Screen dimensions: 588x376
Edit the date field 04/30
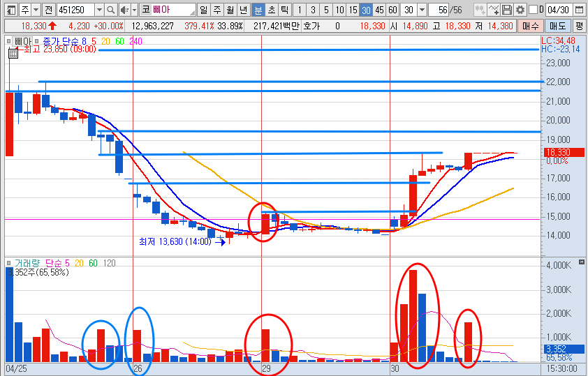pos(559,10)
